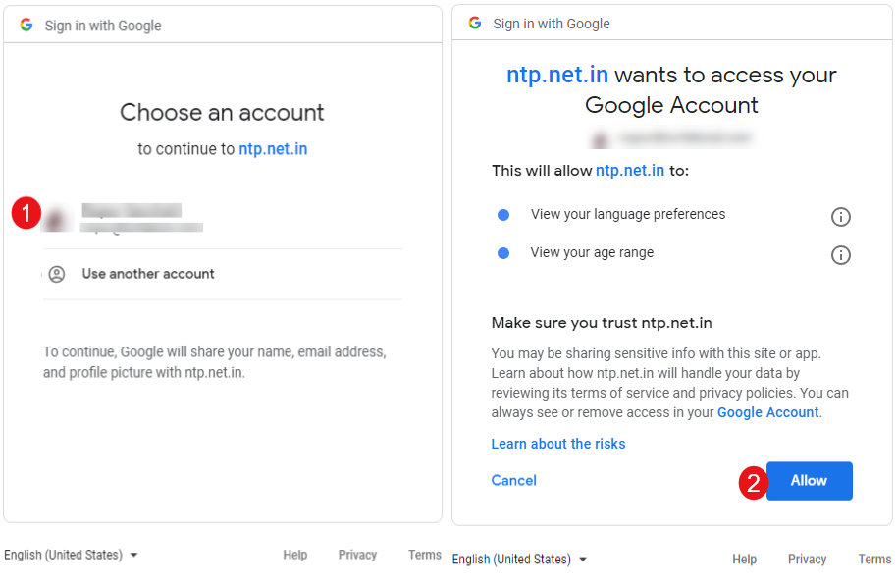
Task: Click the person icon for Use another account
Action: click(57, 274)
